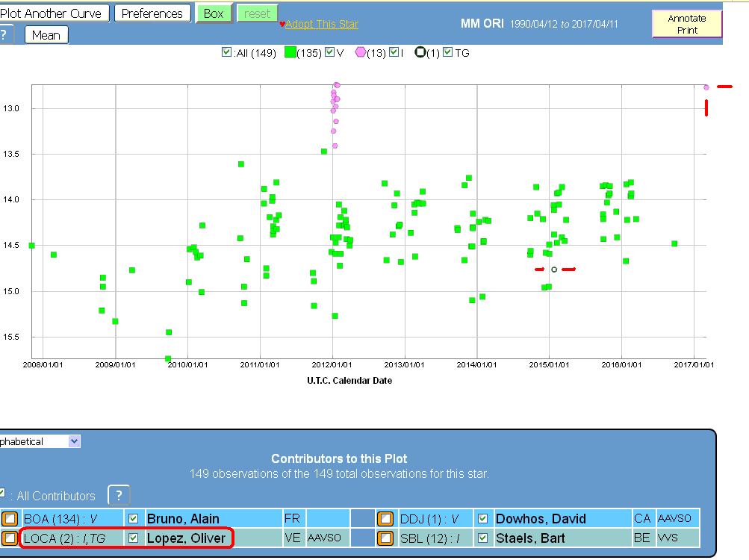The height and width of the screenshot is (560, 749).
Task: Click the green Box button
Action: tap(214, 13)
